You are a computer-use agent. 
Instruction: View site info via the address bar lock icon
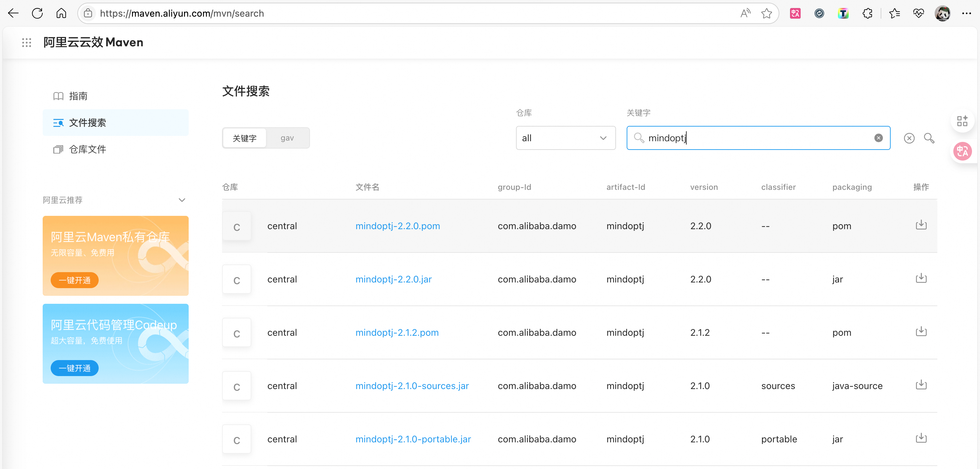(x=88, y=13)
